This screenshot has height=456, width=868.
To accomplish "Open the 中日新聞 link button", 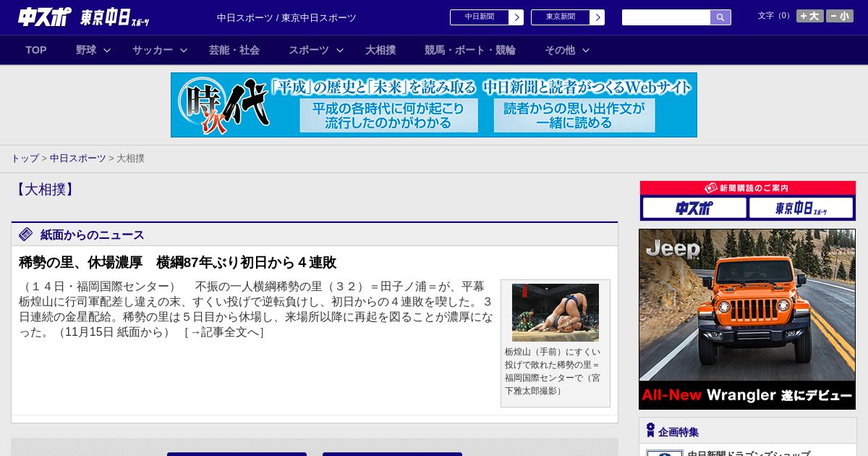I will point(480,17).
